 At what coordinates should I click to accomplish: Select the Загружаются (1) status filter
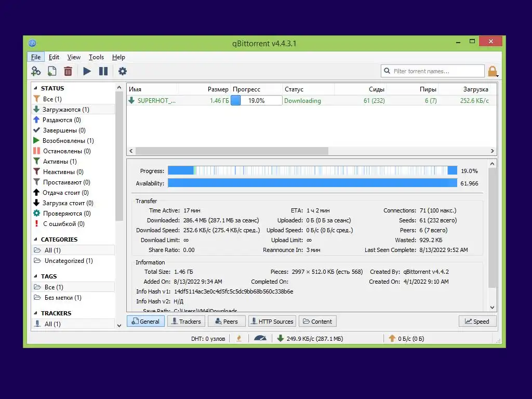(x=73, y=109)
